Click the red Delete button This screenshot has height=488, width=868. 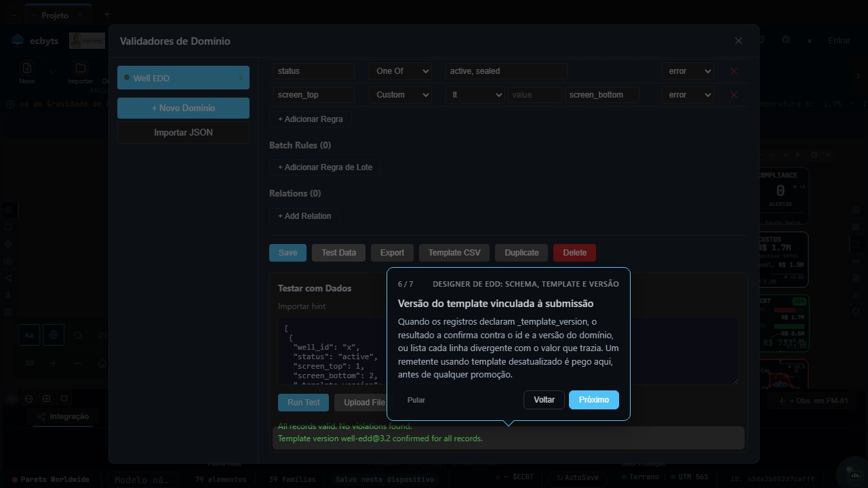(574, 253)
